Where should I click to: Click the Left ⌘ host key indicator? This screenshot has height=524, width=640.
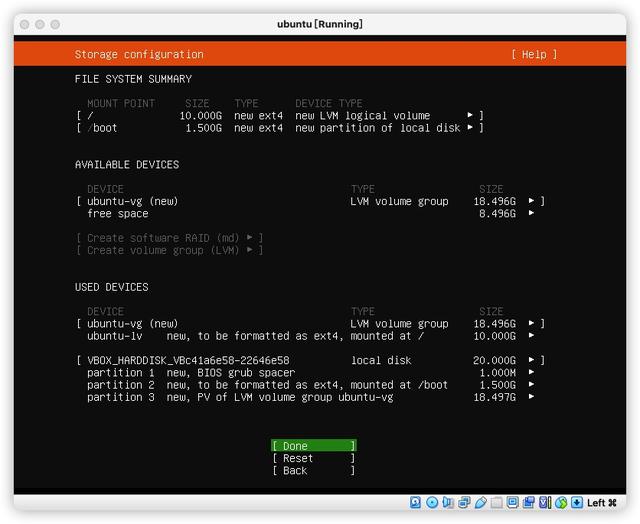(x=602, y=503)
